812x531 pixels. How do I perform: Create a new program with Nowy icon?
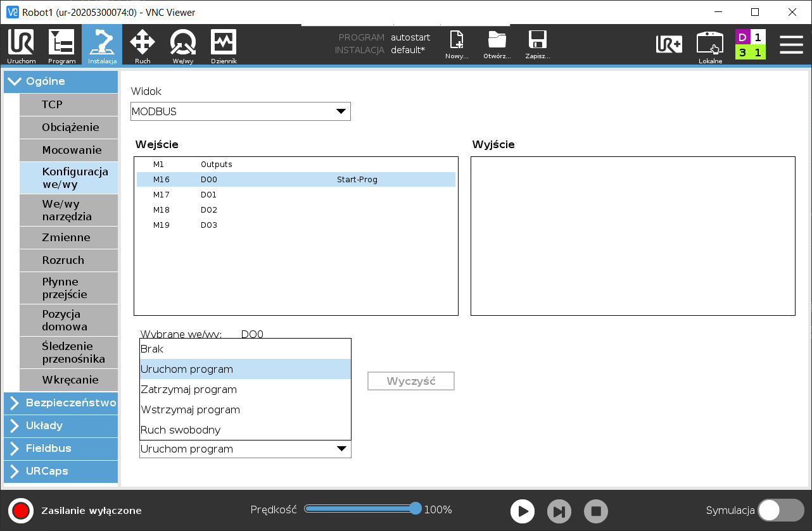[457, 44]
